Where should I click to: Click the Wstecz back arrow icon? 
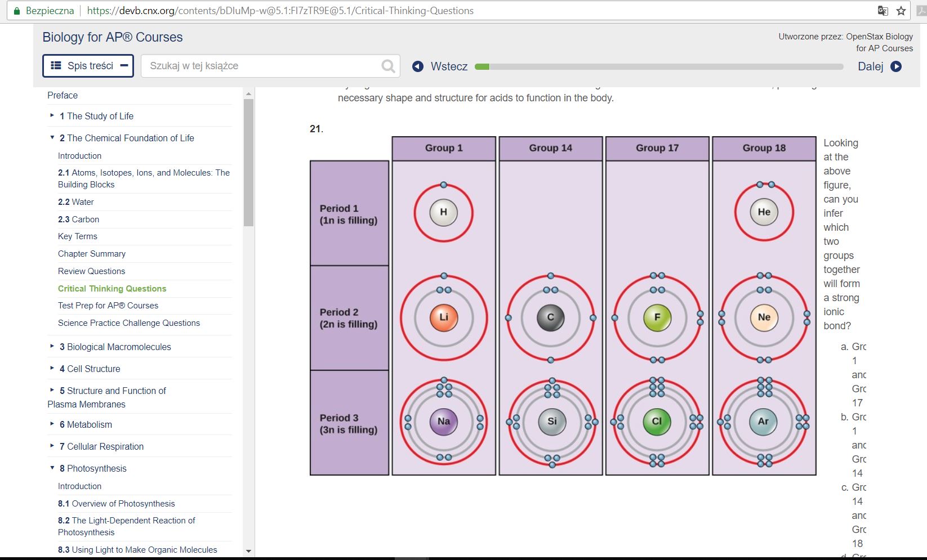[417, 66]
